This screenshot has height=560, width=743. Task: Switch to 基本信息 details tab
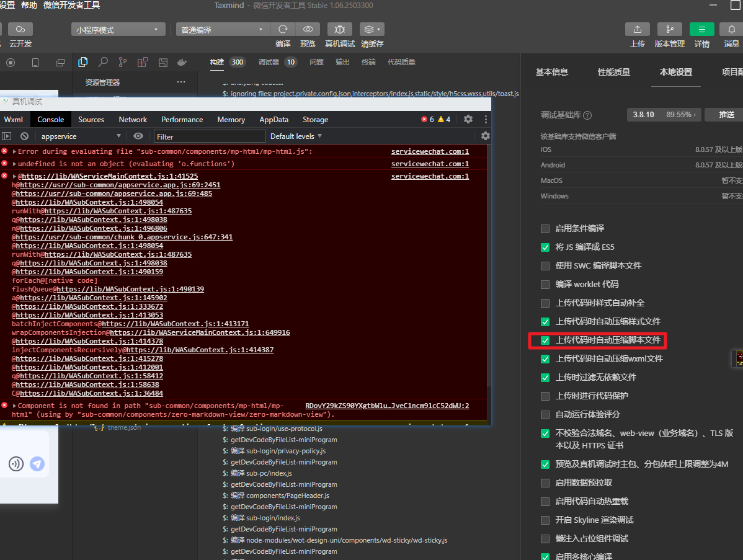coord(551,72)
